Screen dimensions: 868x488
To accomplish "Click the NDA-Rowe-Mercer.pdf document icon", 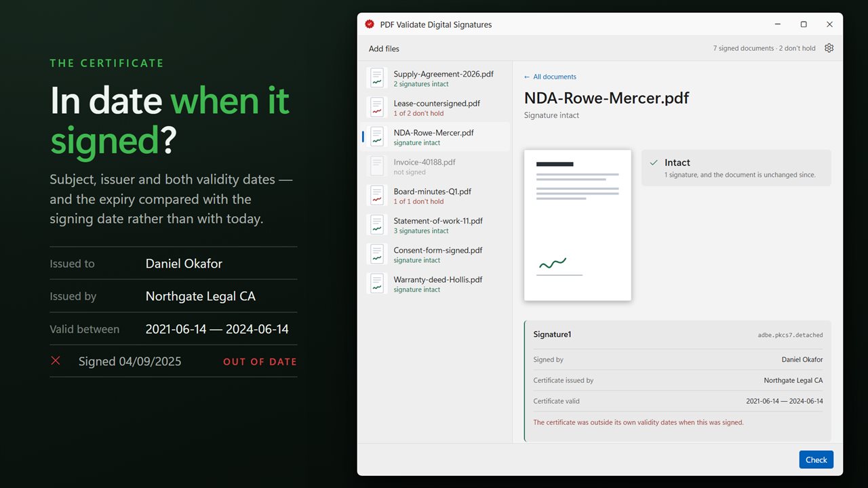I will tap(376, 137).
